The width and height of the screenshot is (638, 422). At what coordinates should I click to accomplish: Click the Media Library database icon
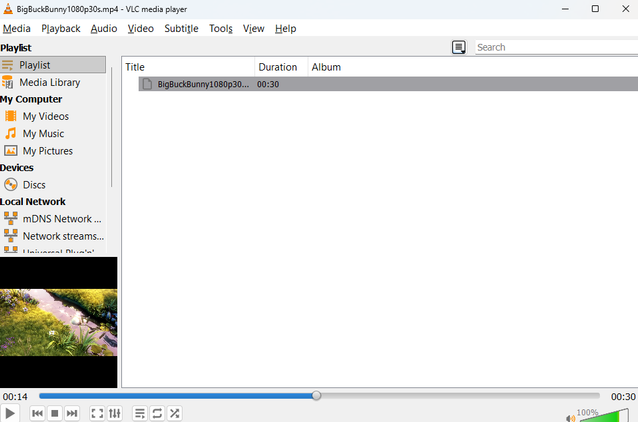(7, 82)
